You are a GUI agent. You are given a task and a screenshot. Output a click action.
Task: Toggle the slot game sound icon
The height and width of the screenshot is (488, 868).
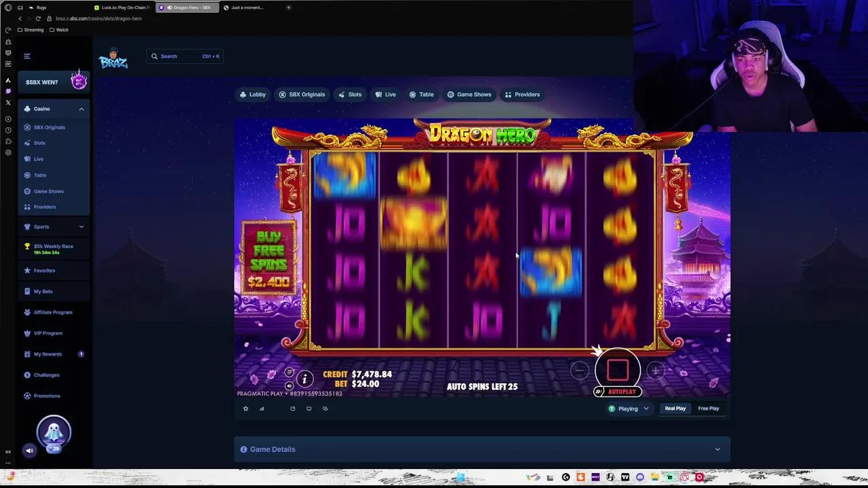point(290,386)
